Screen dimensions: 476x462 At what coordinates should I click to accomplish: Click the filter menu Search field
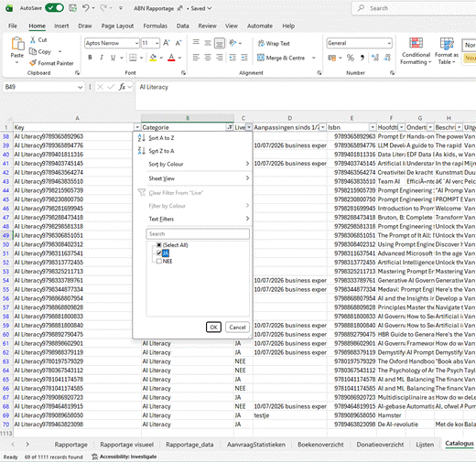pos(198,234)
